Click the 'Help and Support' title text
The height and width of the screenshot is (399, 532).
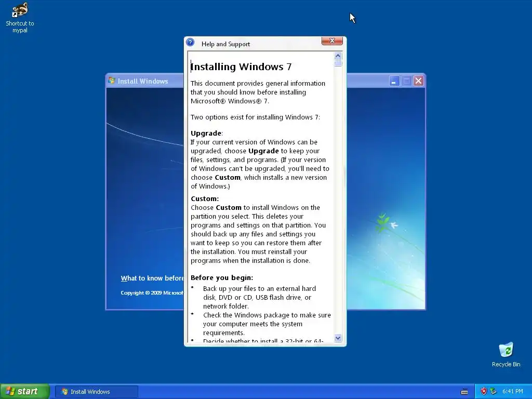point(225,44)
